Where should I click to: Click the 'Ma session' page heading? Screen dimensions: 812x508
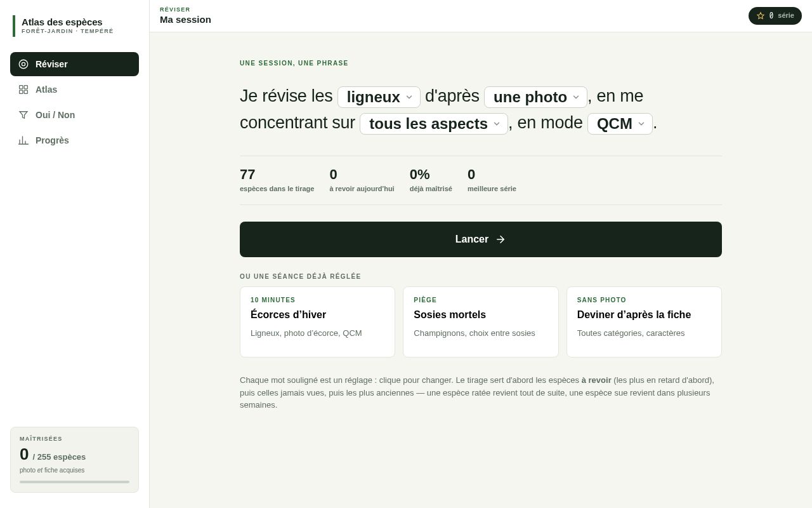185,20
